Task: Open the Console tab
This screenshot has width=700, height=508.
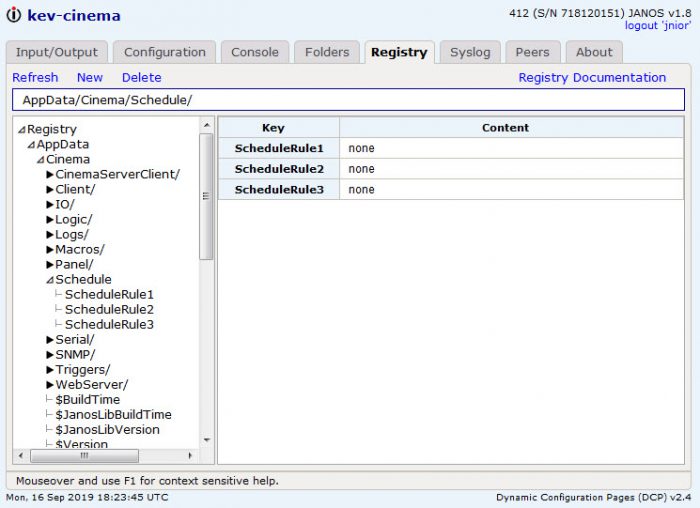Action: (x=255, y=52)
